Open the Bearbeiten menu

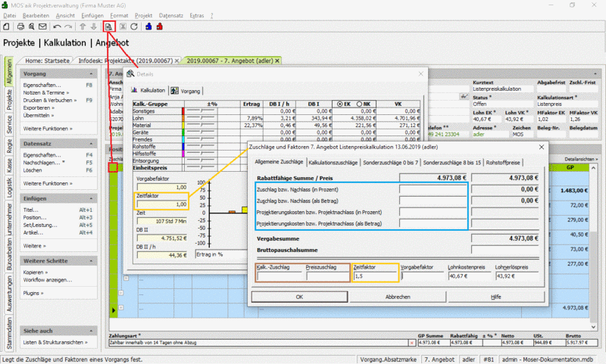click(36, 15)
